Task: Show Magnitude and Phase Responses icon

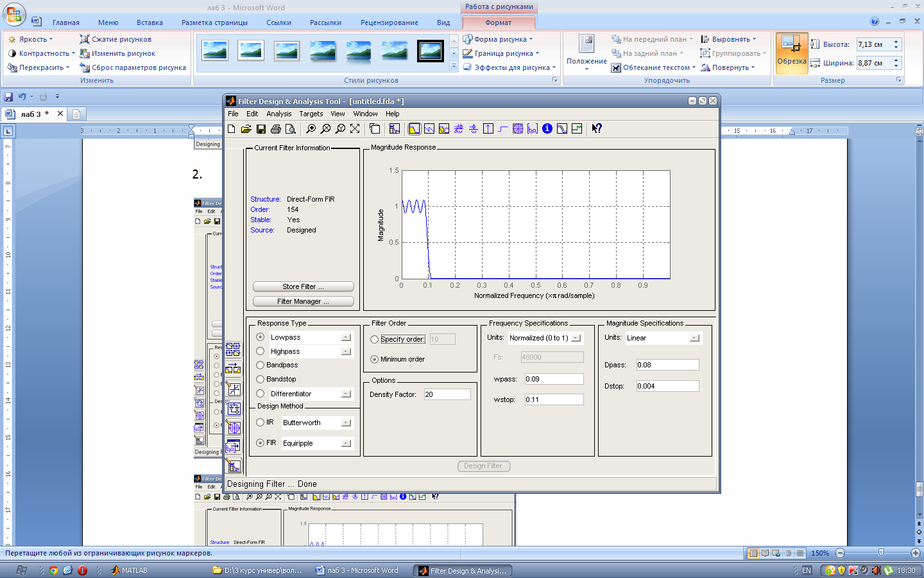Action: pyautogui.click(x=444, y=129)
